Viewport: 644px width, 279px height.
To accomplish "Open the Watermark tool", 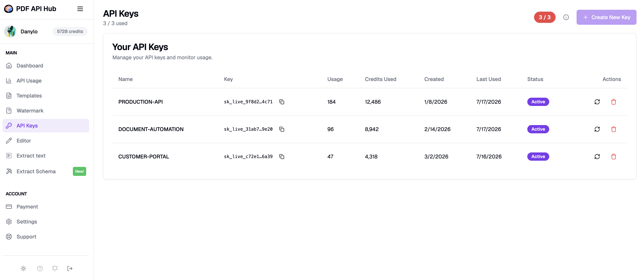I will coord(46,111).
